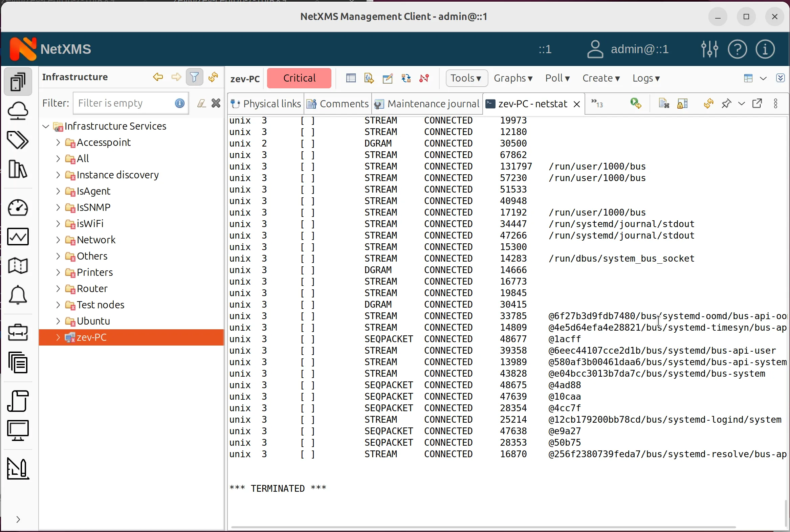This screenshot has height=532, width=790.
Task: Collapse the Infrastructure Services tree
Action: coord(45,126)
